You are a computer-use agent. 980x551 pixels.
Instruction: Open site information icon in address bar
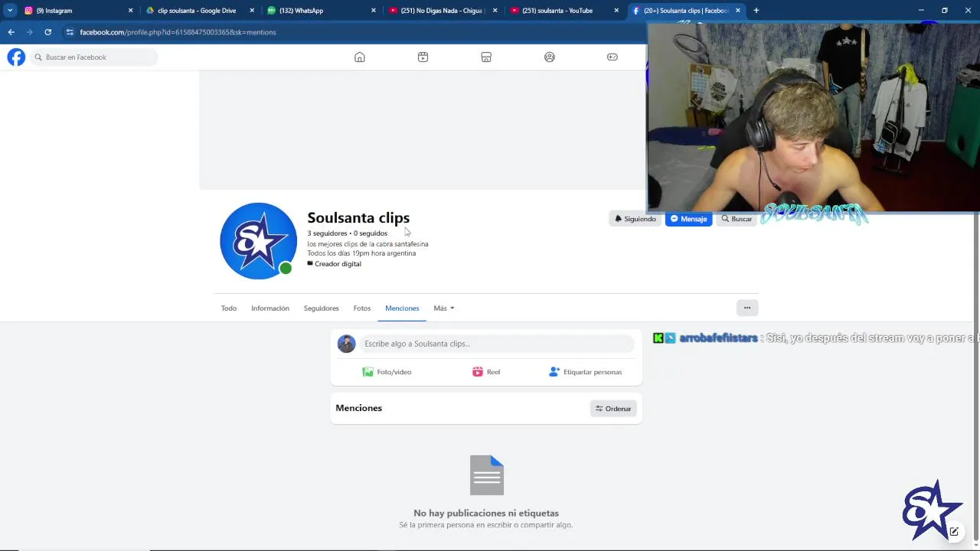click(70, 32)
